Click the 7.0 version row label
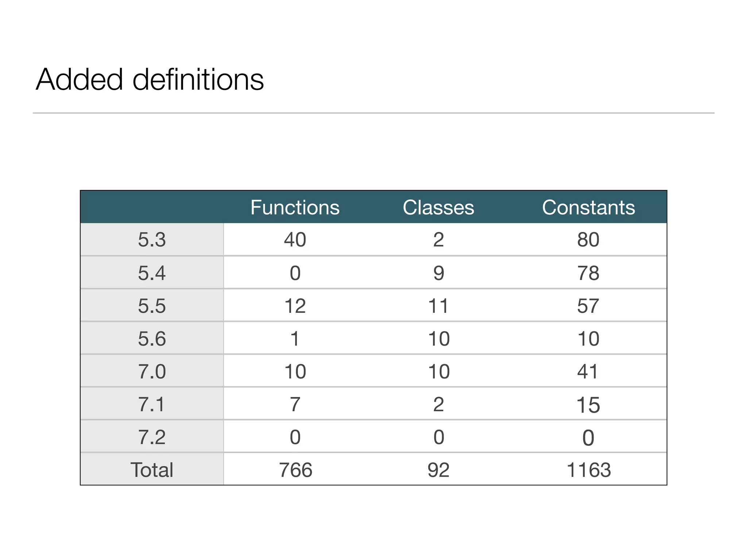This screenshot has height=560, width=747. point(152,371)
